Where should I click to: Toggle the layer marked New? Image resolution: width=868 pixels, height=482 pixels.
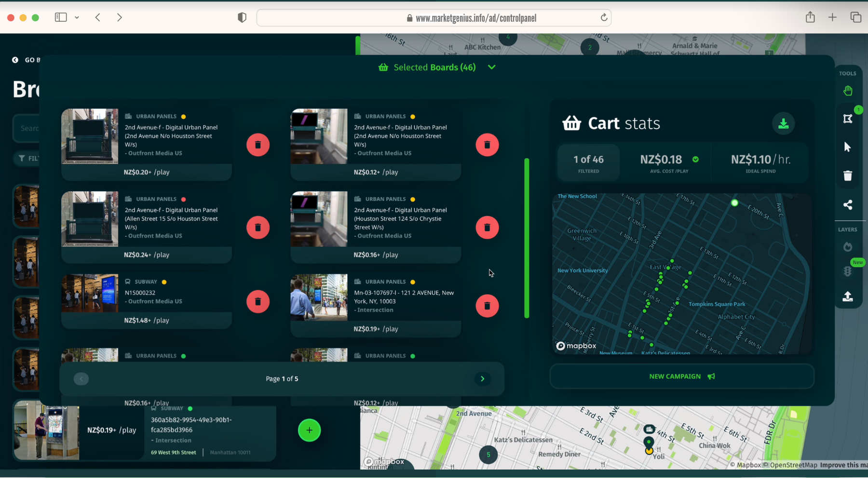coord(848,271)
